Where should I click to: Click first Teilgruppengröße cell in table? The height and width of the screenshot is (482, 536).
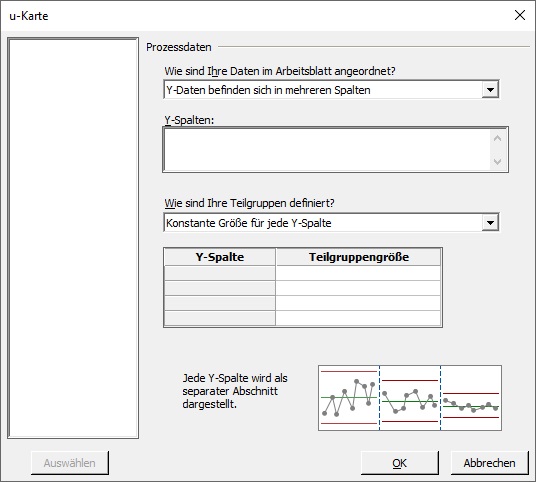(358, 273)
